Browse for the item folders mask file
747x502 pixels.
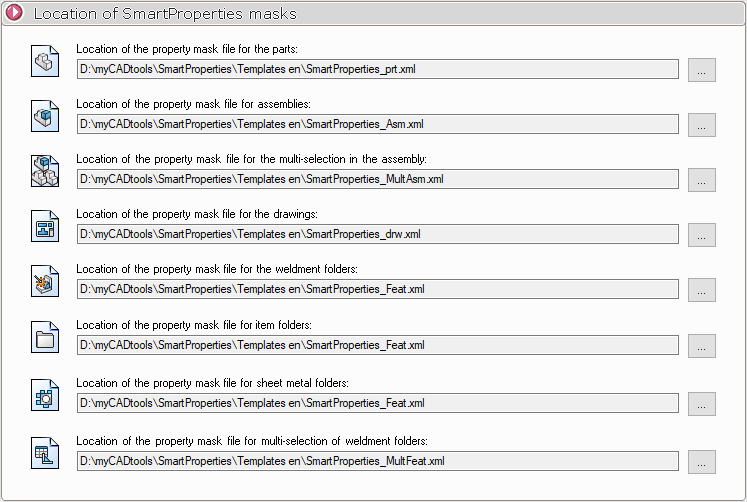point(701,346)
